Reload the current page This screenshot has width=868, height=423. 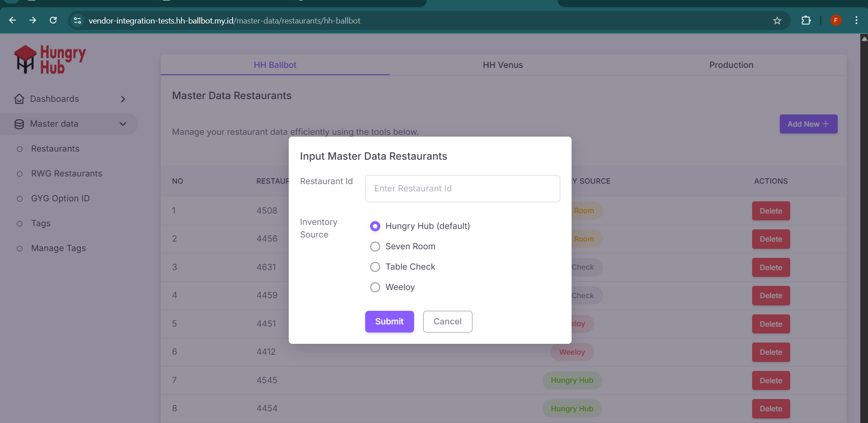[x=53, y=20]
